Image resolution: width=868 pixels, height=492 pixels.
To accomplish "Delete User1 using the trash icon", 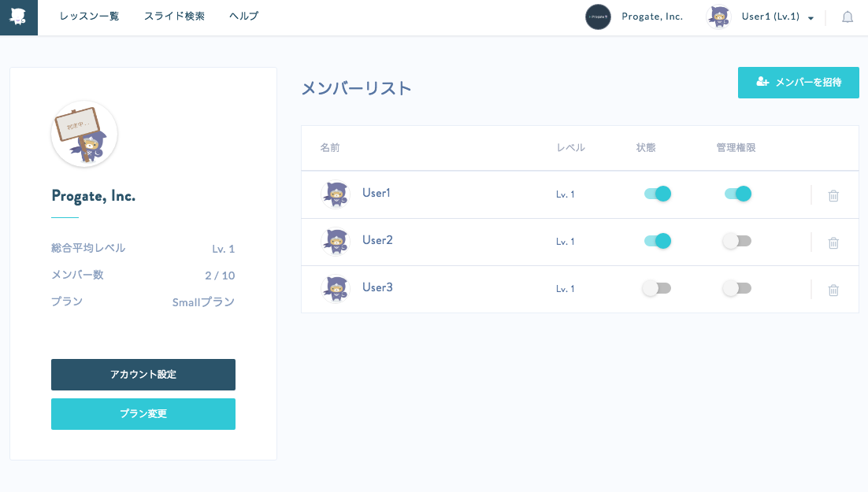I will pyautogui.click(x=833, y=195).
